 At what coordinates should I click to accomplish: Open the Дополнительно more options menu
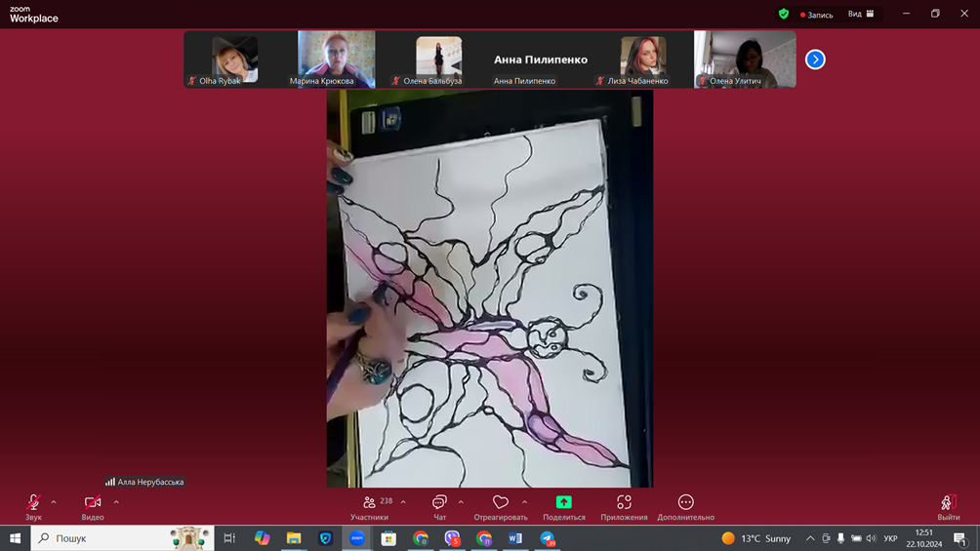pos(685,503)
